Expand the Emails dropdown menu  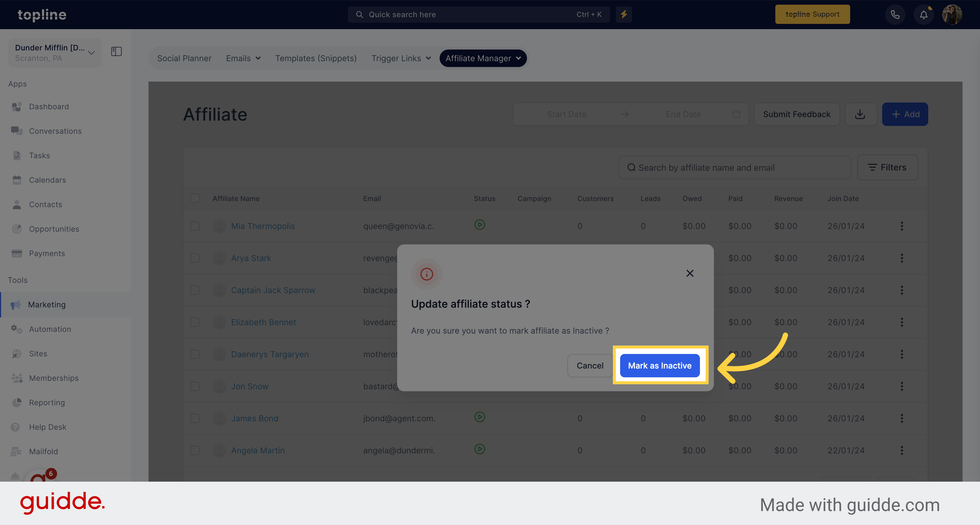click(x=243, y=58)
